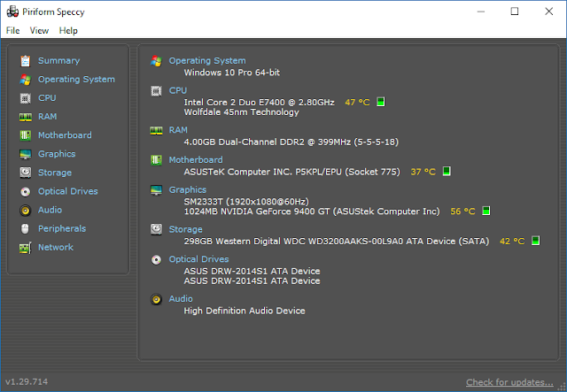Click the Graphics monitor icon in summary panel

click(x=156, y=190)
